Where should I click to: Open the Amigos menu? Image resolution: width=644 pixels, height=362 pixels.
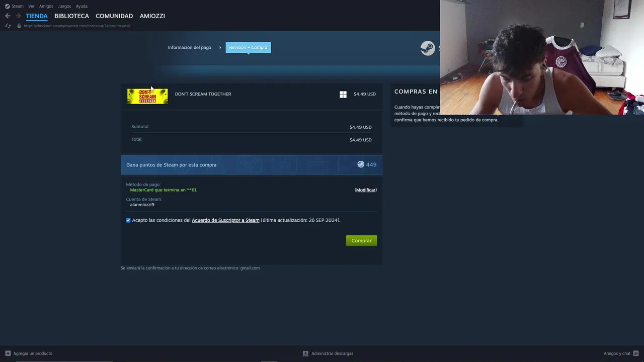click(x=46, y=6)
